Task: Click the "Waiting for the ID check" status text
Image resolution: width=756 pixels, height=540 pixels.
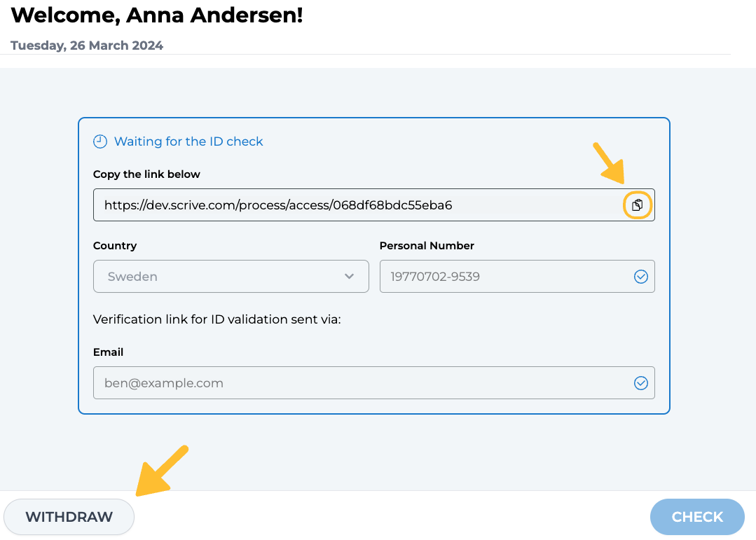Action: [x=188, y=141]
